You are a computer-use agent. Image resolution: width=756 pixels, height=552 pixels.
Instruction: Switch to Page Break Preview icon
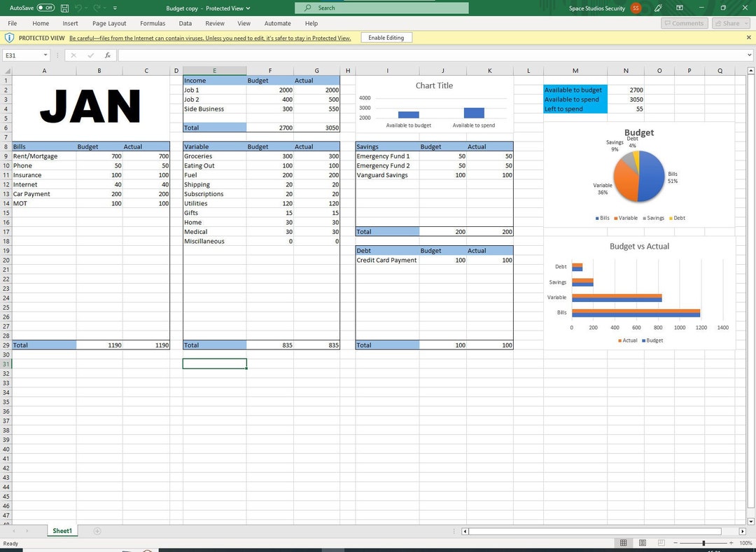point(661,544)
